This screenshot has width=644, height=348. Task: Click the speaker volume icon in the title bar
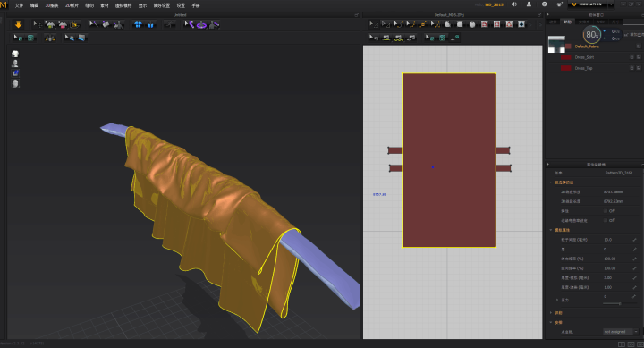pos(513,4)
